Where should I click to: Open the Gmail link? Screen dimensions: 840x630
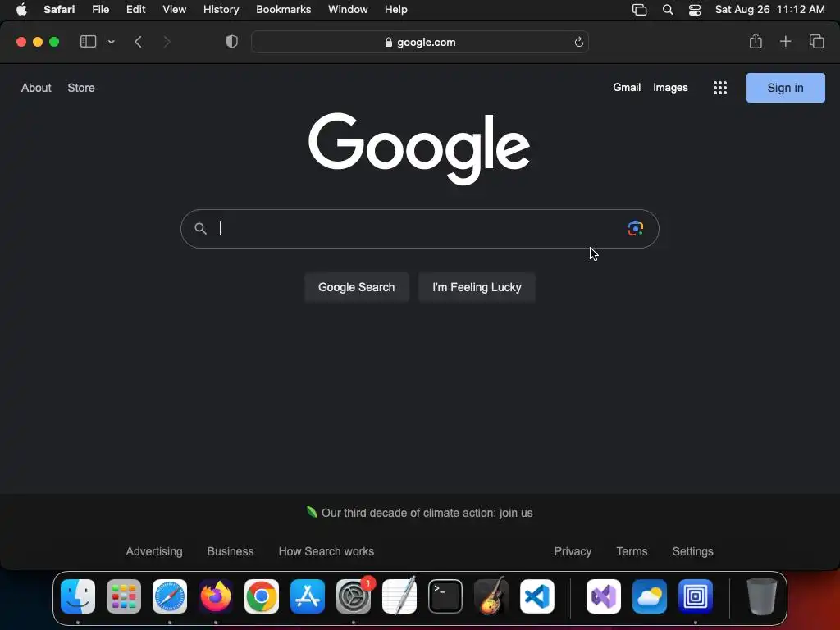click(627, 87)
